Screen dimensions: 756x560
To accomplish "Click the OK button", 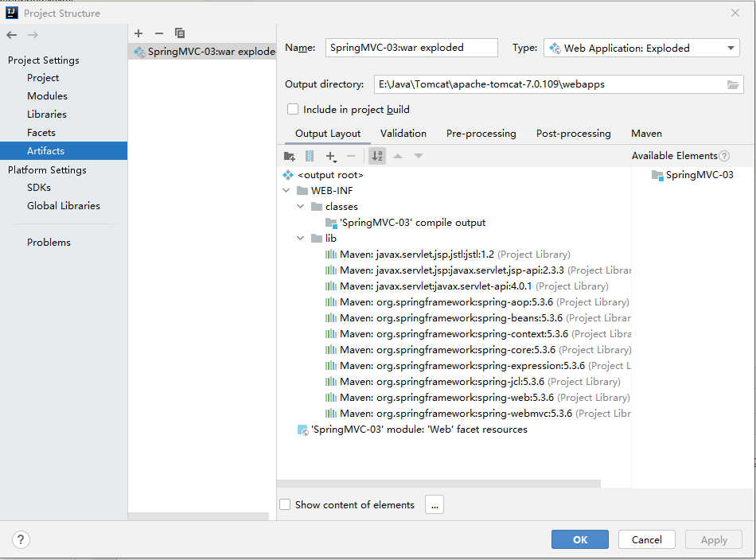I will click(580, 539).
